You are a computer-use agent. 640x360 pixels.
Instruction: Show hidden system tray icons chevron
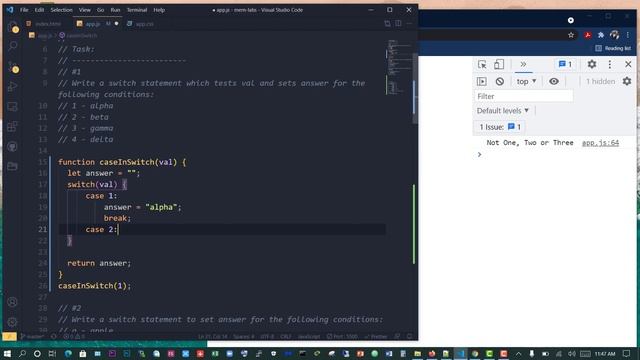point(518,354)
